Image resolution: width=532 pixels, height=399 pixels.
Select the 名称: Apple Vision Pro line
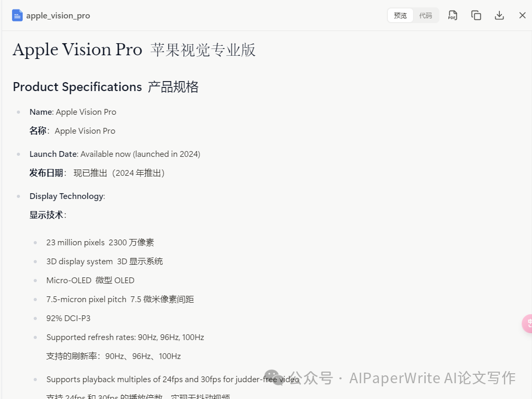(x=72, y=131)
